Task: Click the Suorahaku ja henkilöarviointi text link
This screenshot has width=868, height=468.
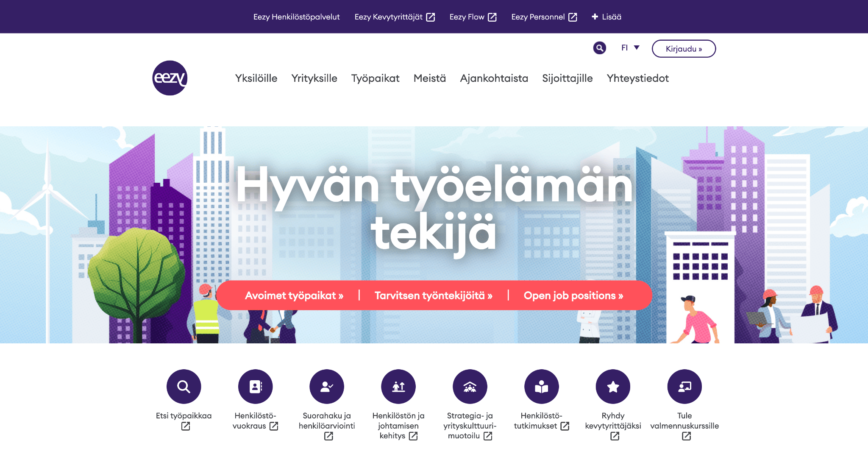Action: (327, 421)
